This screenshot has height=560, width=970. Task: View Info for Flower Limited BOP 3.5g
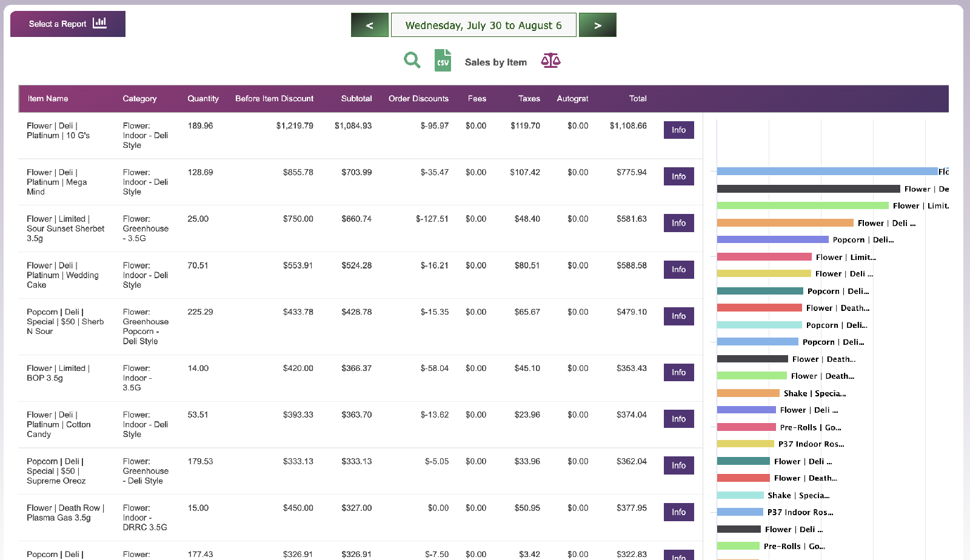[678, 372]
